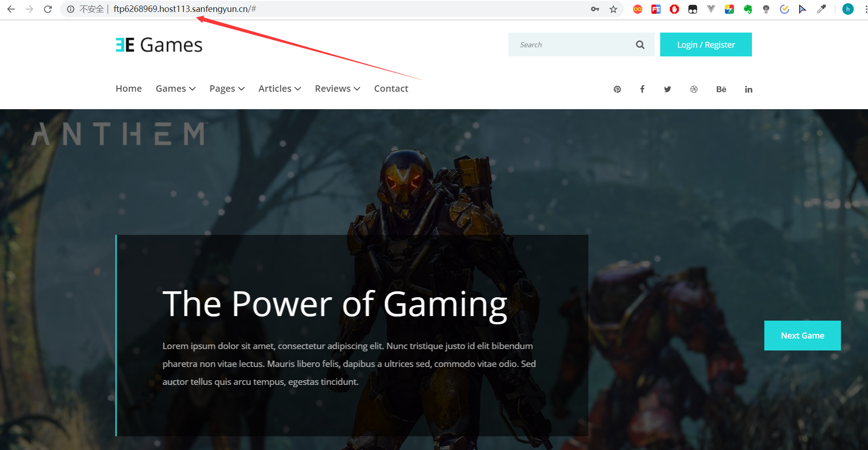Viewport: 868px width, 450px height.
Task: Open the dark arrow cursor extension
Action: click(x=802, y=9)
